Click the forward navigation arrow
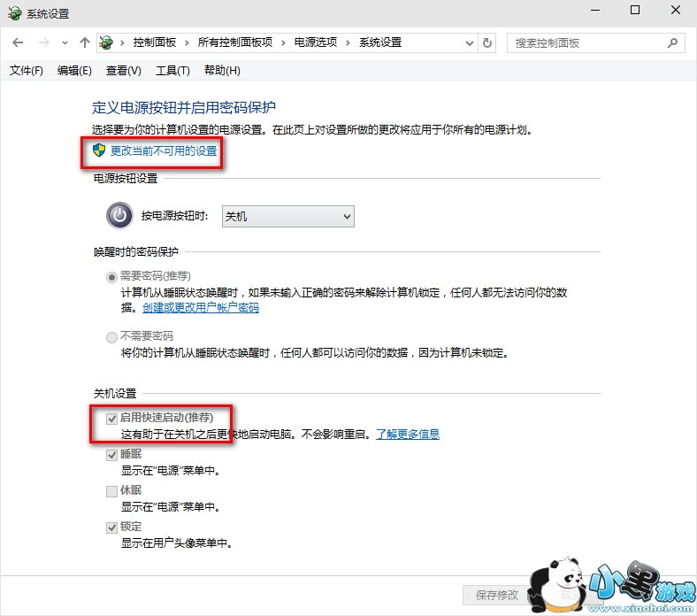697x616 pixels. click(x=43, y=42)
